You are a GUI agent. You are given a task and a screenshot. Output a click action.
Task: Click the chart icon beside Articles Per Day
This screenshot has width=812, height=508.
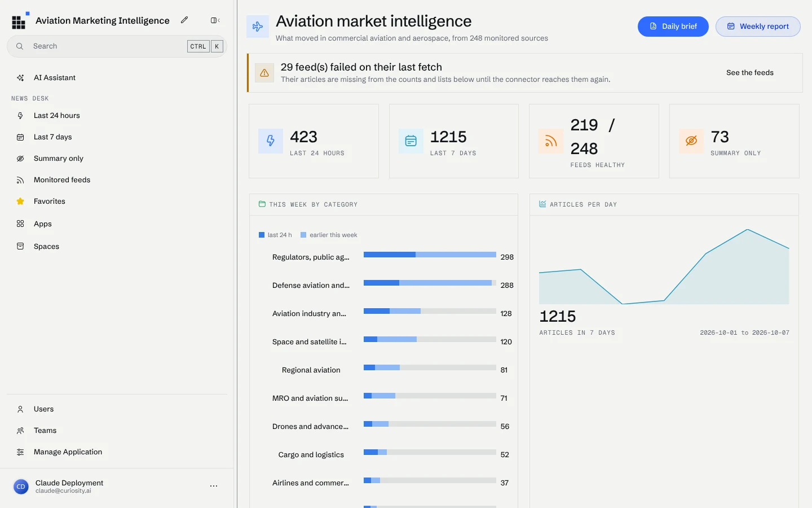tap(542, 204)
